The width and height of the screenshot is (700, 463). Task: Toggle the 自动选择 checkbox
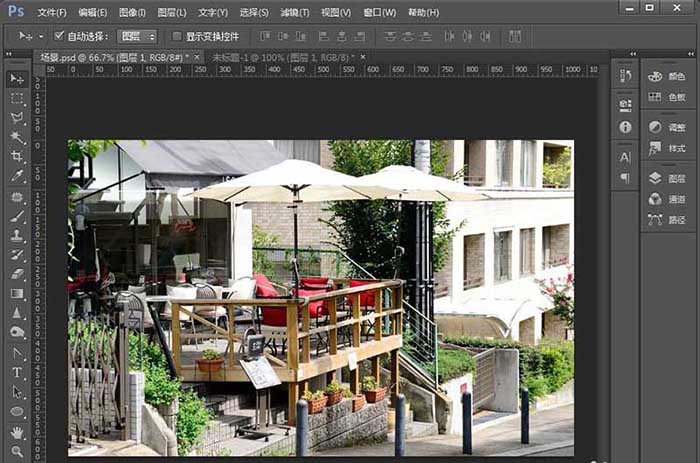59,36
